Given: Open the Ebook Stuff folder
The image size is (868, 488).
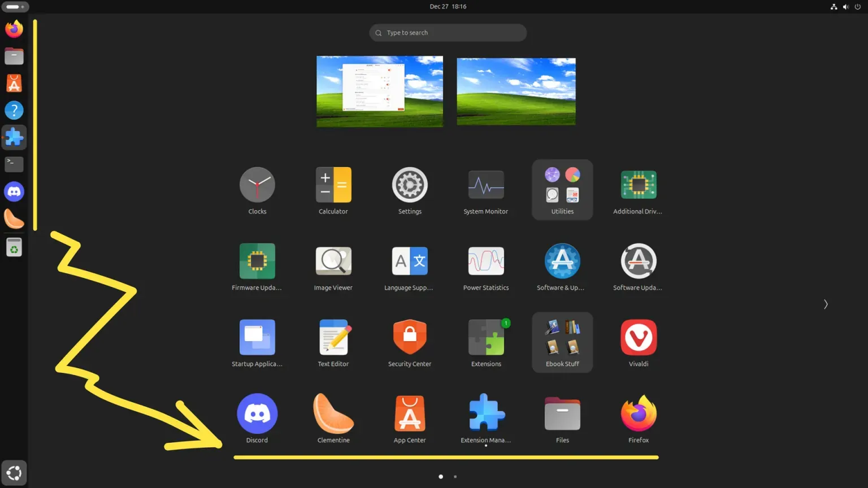Looking at the screenshot, I should pos(562,342).
